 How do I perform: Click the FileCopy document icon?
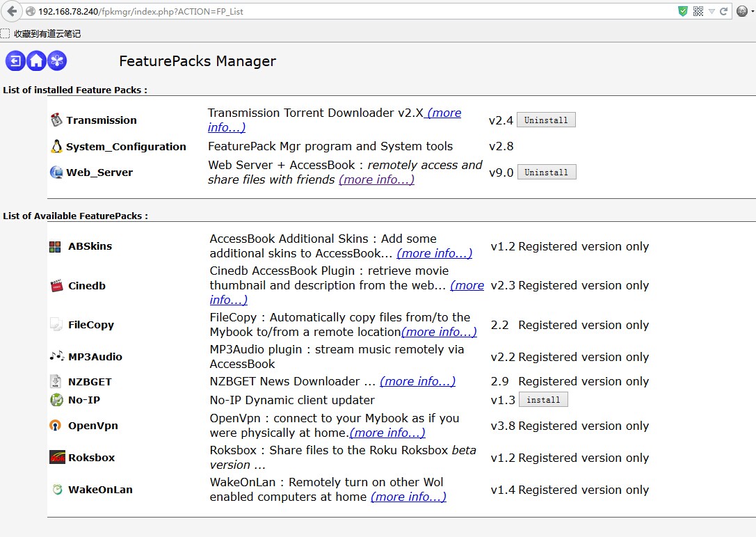pyautogui.click(x=56, y=324)
